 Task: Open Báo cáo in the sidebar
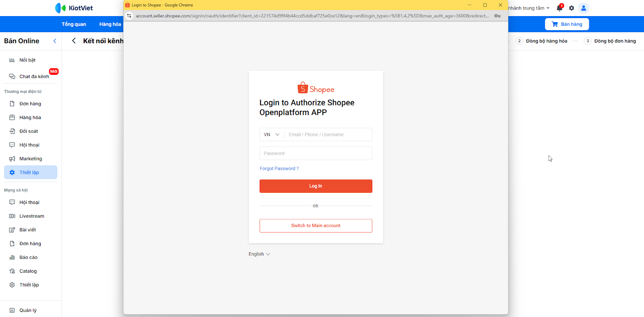31,257
